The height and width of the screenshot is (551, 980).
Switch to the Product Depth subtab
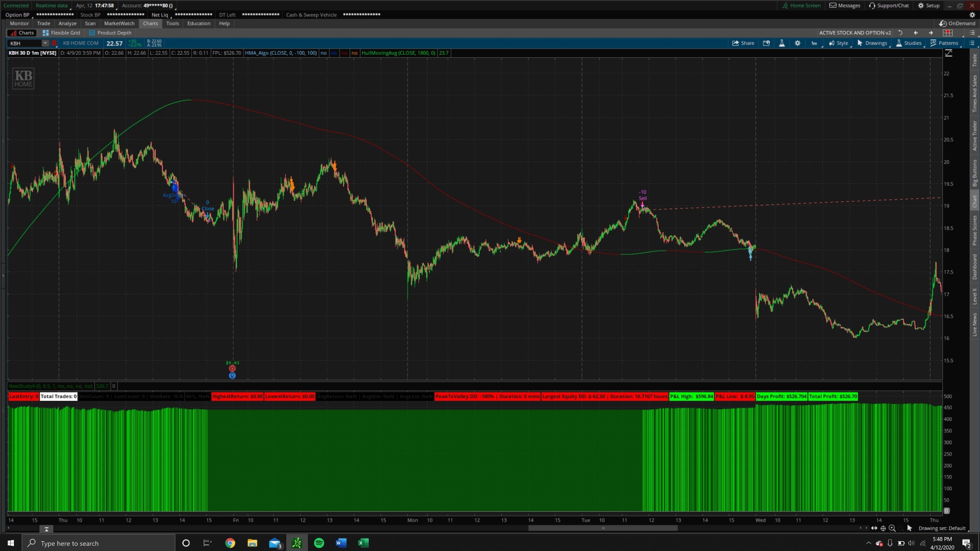click(110, 33)
